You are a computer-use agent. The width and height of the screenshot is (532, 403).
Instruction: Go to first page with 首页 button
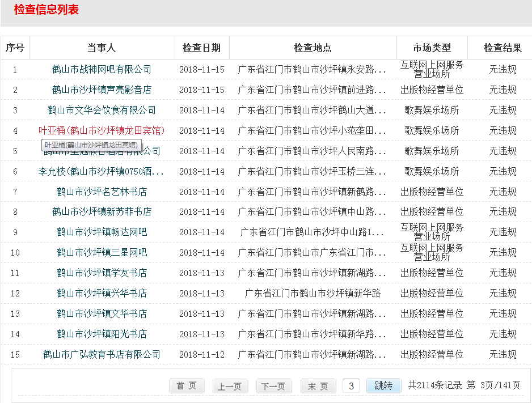click(x=187, y=386)
